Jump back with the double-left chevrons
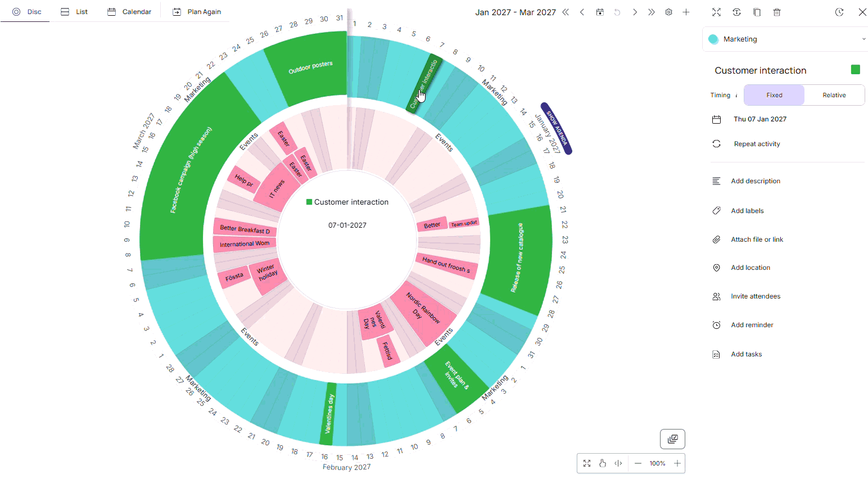The image size is (868, 479). (566, 12)
